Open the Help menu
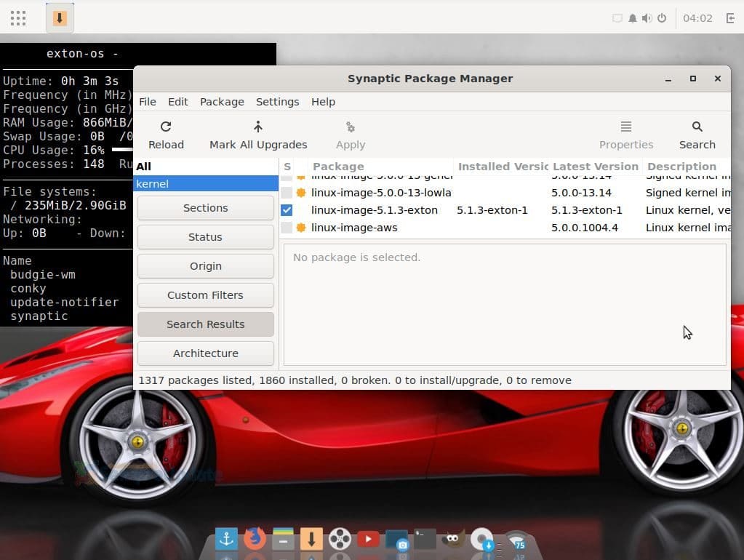This screenshot has width=744, height=560. click(x=323, y=102)
